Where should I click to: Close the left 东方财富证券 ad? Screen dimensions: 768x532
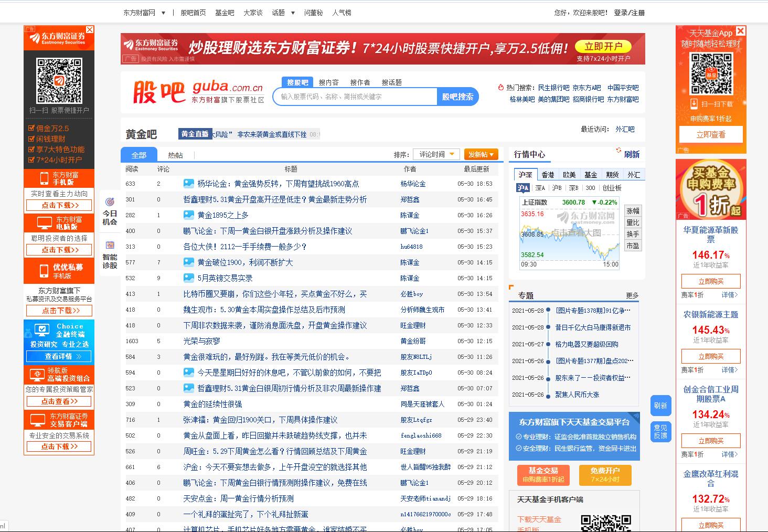click(x=90, y=30)
